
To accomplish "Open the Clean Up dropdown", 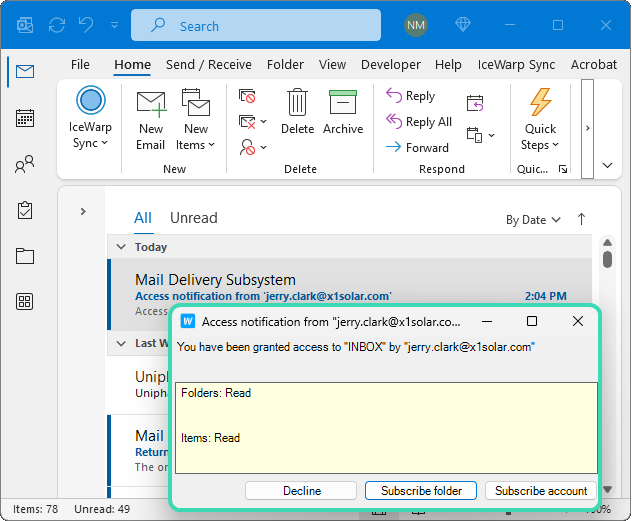I will 252,121.
